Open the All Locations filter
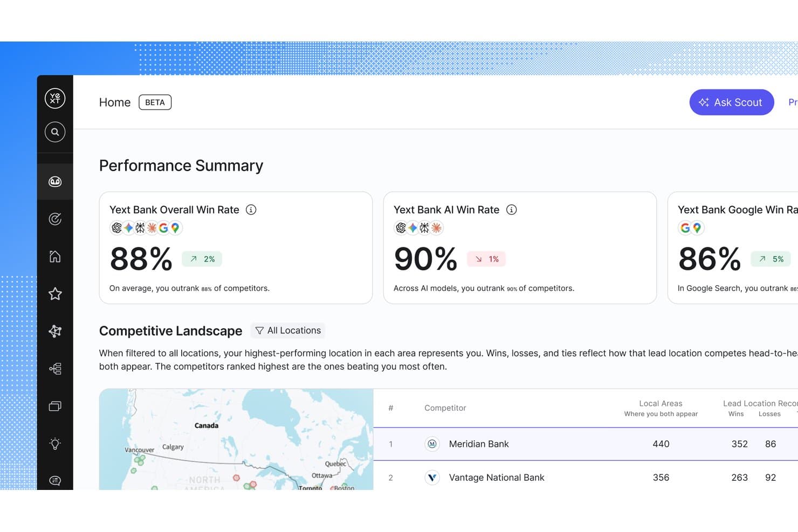The image size is (798, 532). tap(288, 330)
